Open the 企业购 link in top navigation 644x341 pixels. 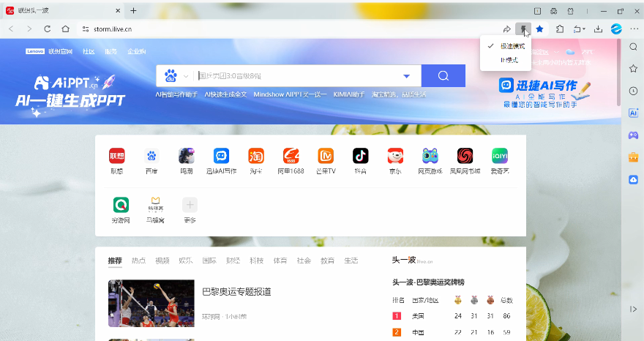pos(136,51)
